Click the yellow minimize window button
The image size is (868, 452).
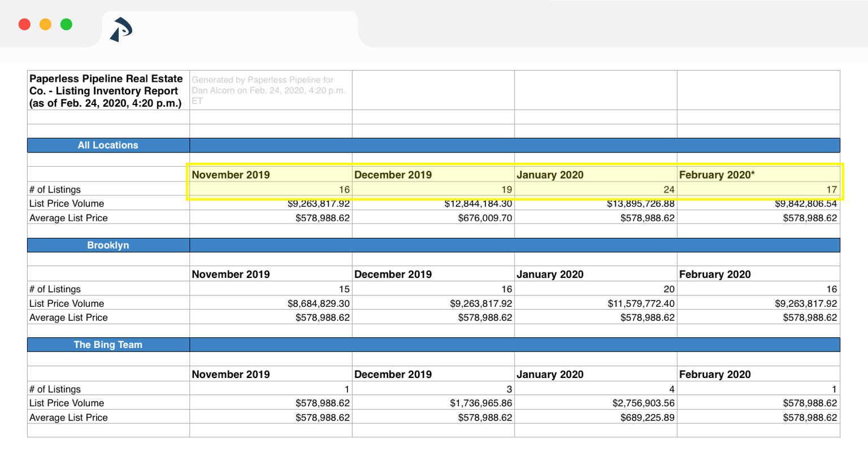tap(45, 24)
